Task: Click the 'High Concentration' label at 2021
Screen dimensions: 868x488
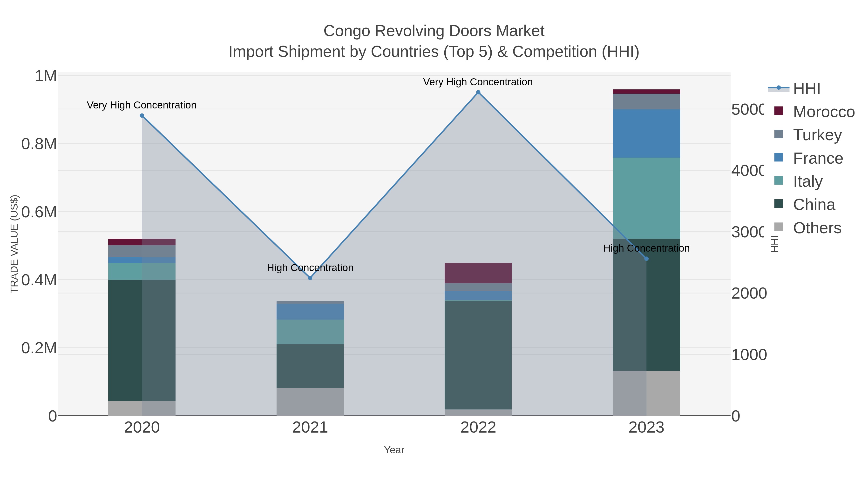Action: point(310,268)
